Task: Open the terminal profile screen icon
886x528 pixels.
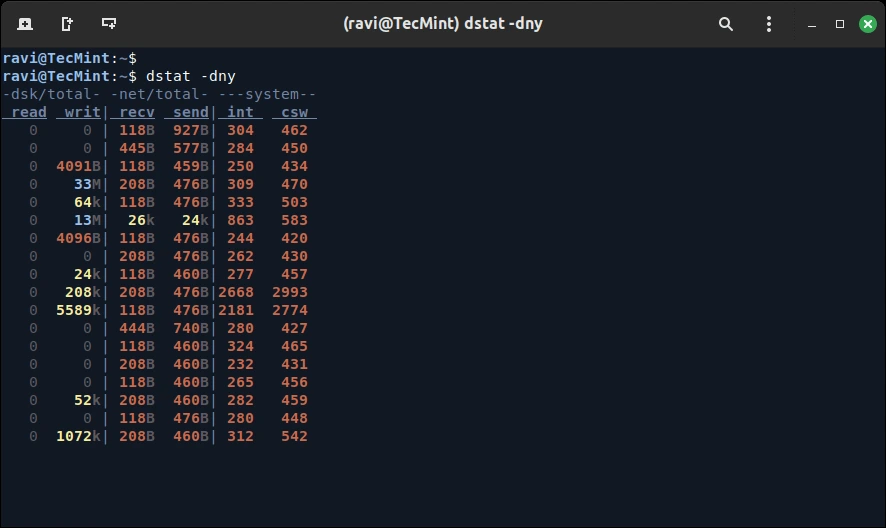Action: point(108,23)
